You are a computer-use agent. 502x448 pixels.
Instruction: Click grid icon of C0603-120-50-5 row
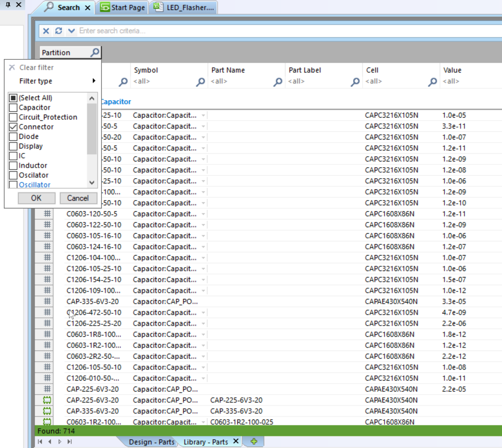pyautogui.click(x=47, y=214)
